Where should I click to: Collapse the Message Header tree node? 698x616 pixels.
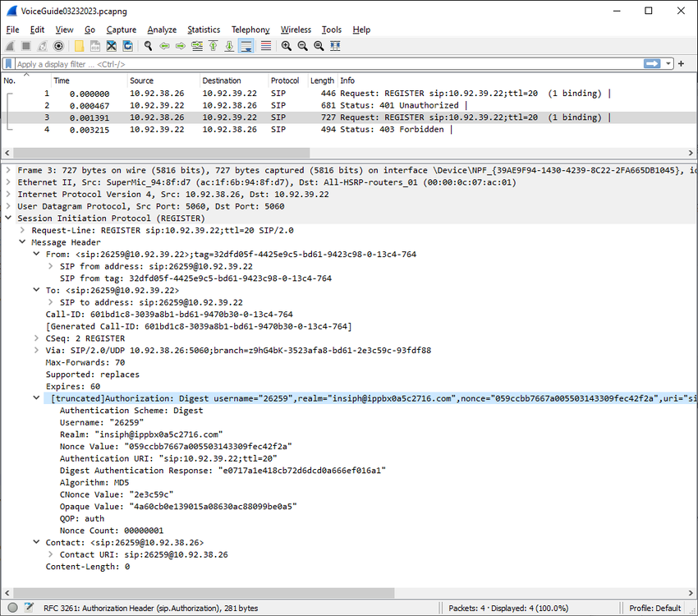point(22,241)
